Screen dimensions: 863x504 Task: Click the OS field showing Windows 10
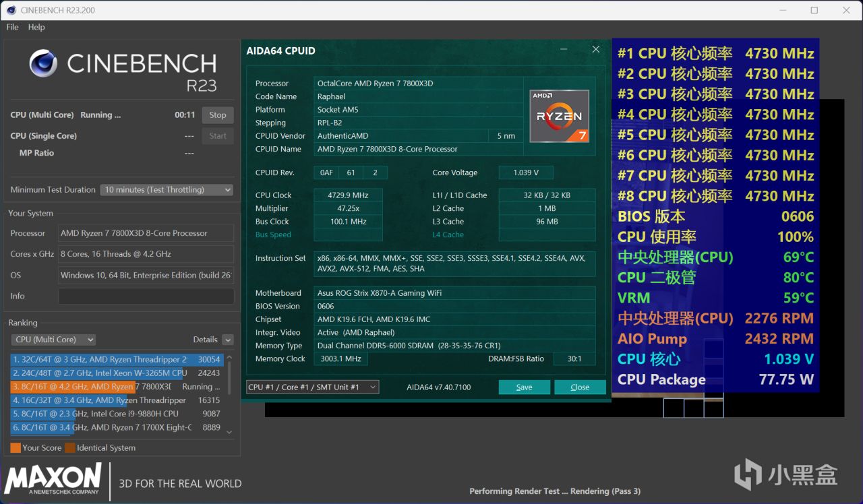click(x=146, y=275)
